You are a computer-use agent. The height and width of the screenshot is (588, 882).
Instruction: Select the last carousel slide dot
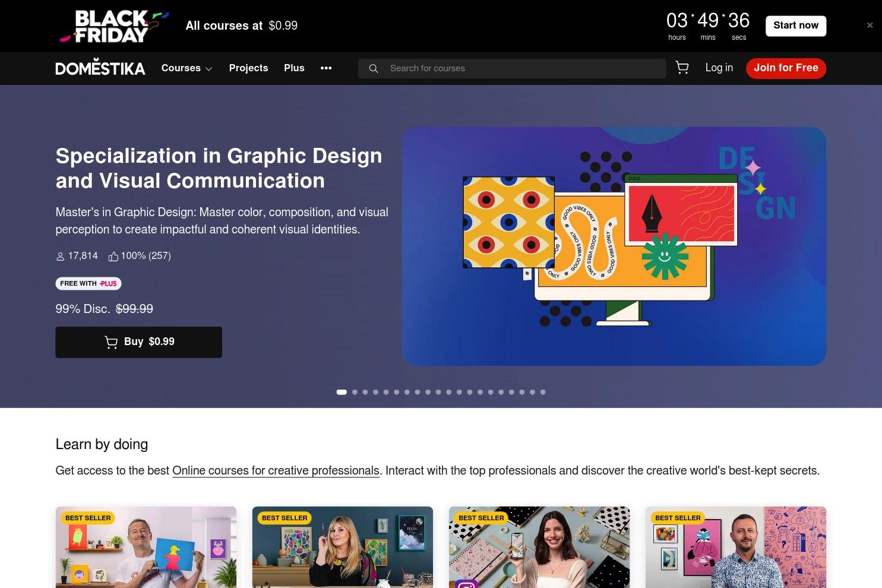(543, 392)
